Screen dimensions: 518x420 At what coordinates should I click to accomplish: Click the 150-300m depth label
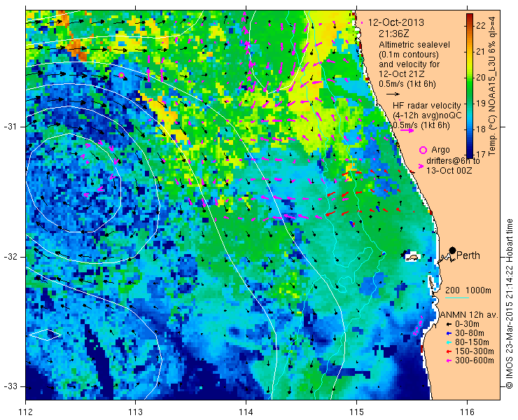click(x=475, y=351)
